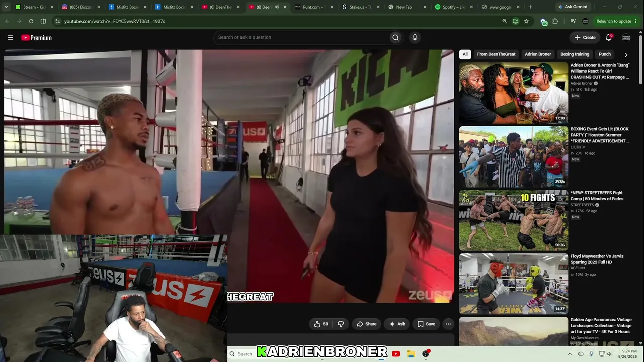Show hidden system tray icons
This screenshot has height=362, width=644.
click(x=570, y=354)
